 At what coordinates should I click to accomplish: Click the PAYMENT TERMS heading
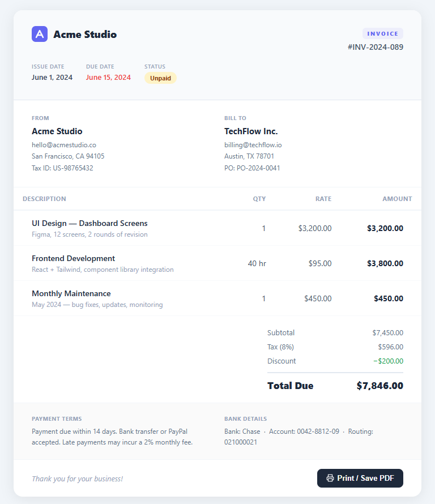point(57,419)
